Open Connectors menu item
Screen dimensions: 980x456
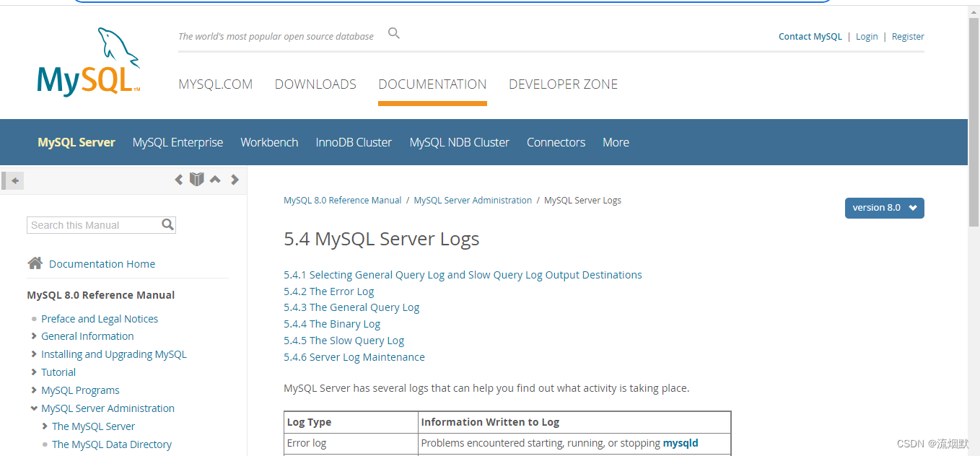pyautogui.click(x=556, y=142)
